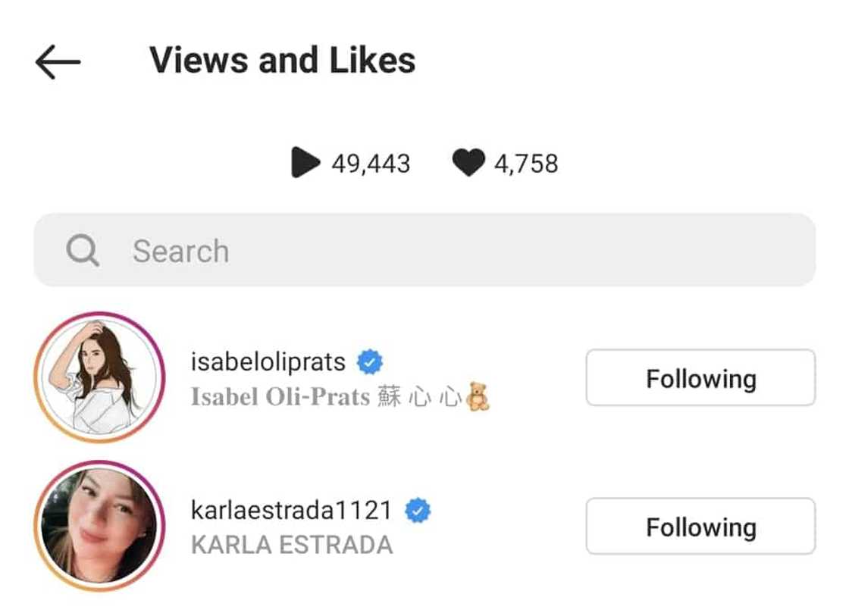849x616 pixels.
Task: Click the search magnifier icon
Action: tap(83, 250)
